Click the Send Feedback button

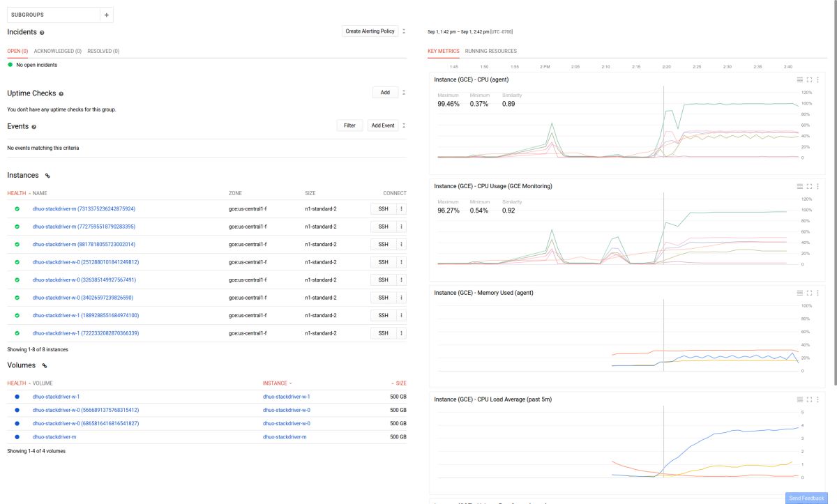[806, 498]
